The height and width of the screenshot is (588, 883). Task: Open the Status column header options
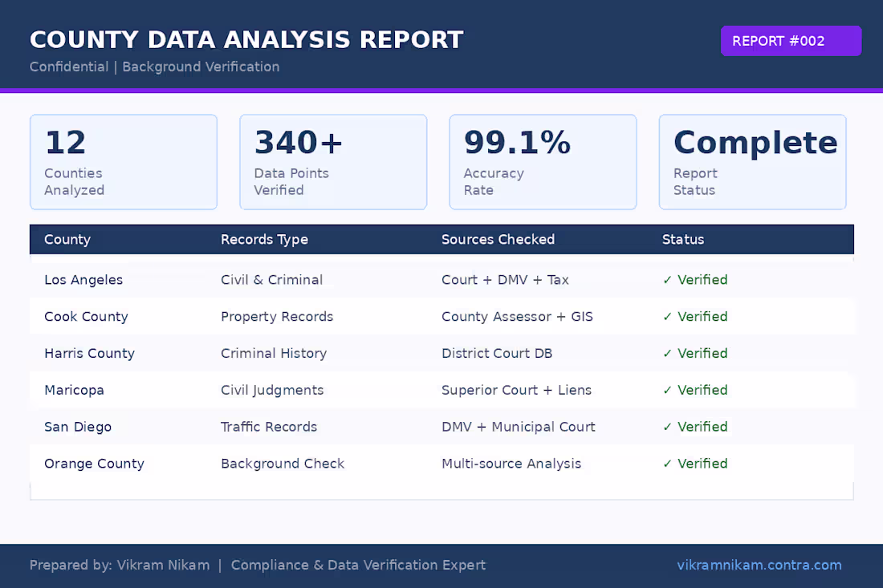coord(683,239)
